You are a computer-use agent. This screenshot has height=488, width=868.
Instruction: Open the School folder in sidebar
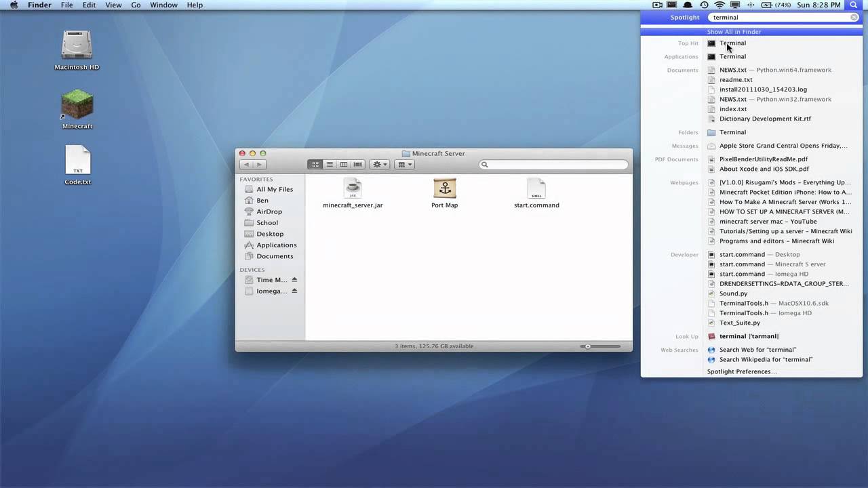click(267, 223)
